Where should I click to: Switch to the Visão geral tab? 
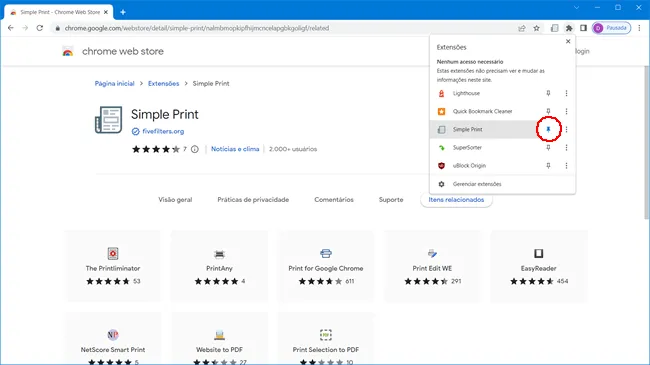175,200
